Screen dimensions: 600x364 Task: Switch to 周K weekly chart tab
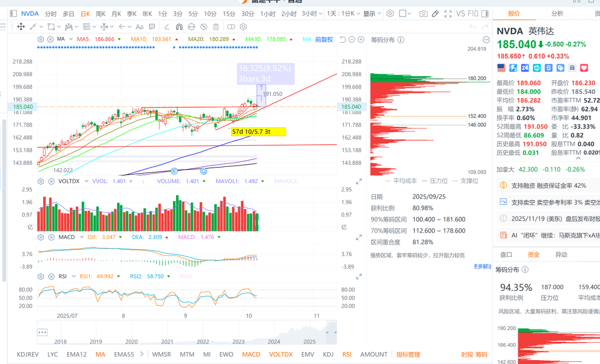coord(100,13)
